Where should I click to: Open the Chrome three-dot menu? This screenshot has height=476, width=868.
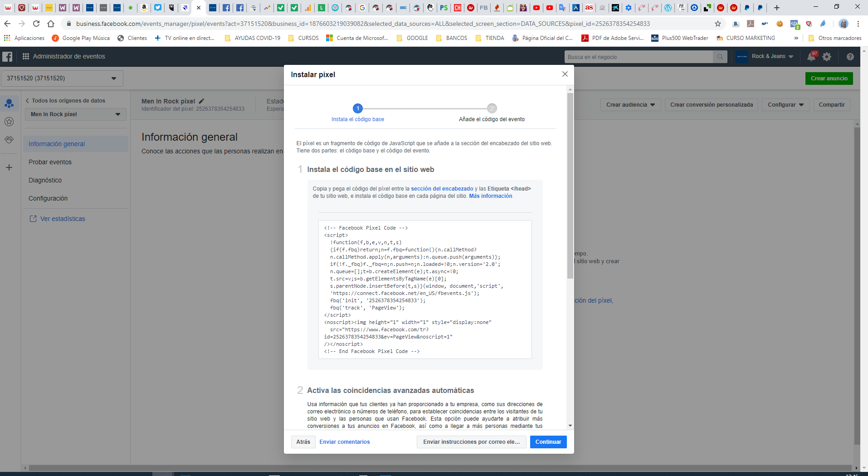point(858,24)
